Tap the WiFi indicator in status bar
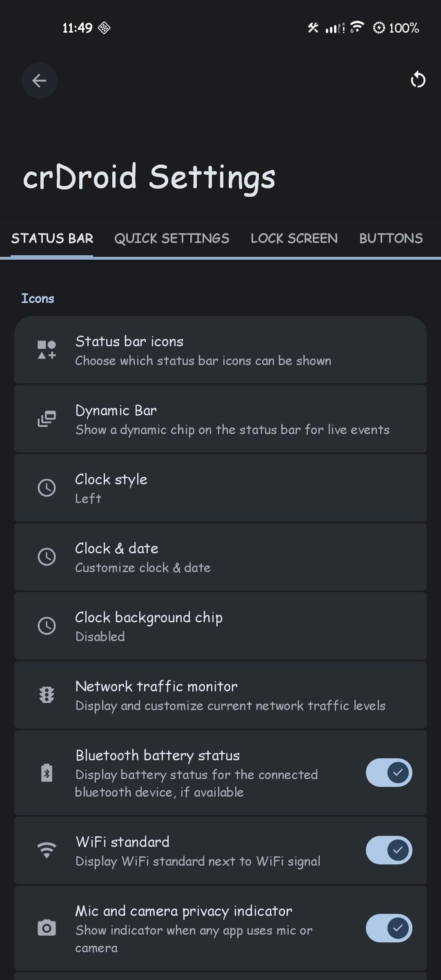This screenshot has height=980, width=441. (357, 27)
